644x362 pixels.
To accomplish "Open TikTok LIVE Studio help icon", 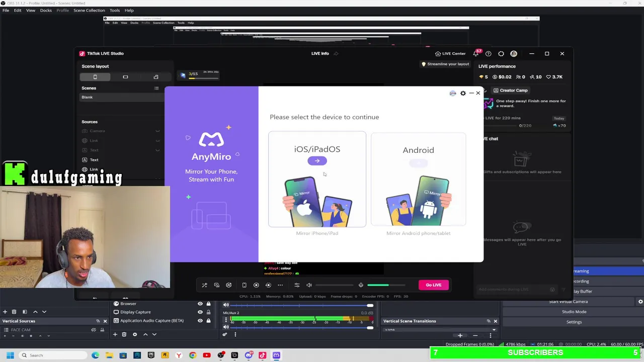I will (489, 54).
